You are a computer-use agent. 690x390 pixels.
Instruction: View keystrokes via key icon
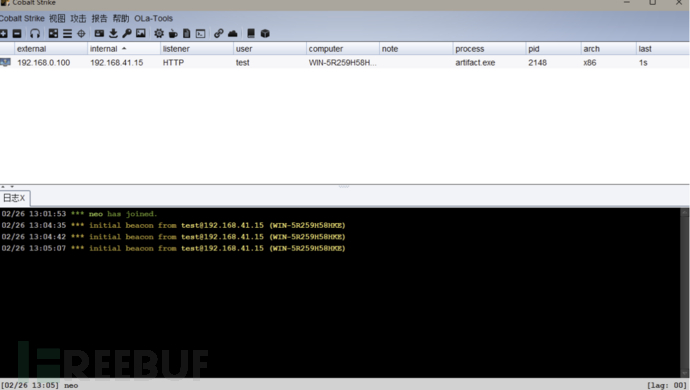click(x=127, y=33)
